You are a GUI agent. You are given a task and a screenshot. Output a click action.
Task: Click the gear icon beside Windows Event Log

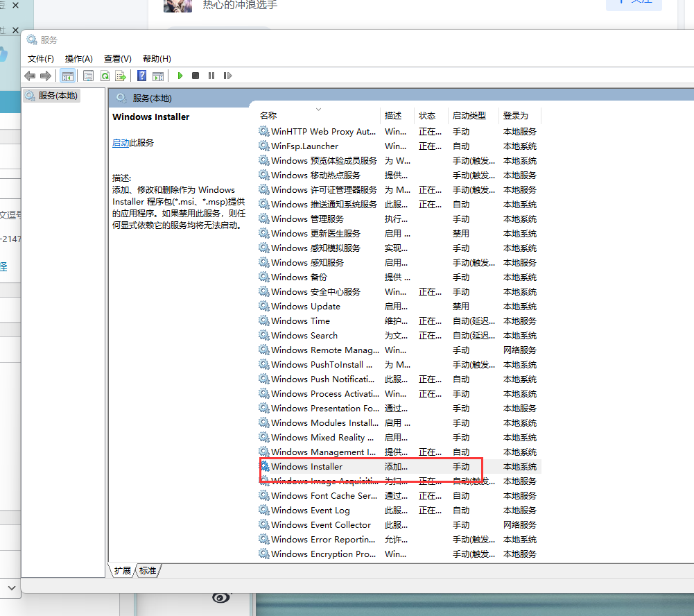click(x=264, y=510)
